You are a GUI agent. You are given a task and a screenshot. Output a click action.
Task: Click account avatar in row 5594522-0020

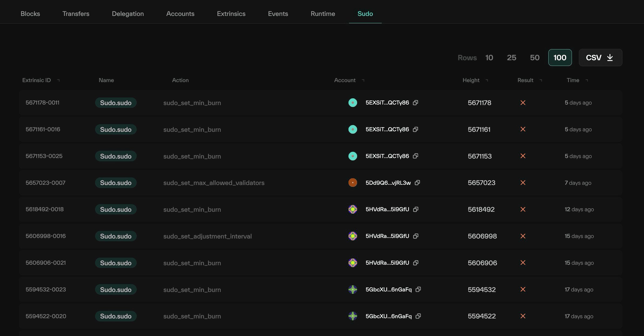pos(353,316)
